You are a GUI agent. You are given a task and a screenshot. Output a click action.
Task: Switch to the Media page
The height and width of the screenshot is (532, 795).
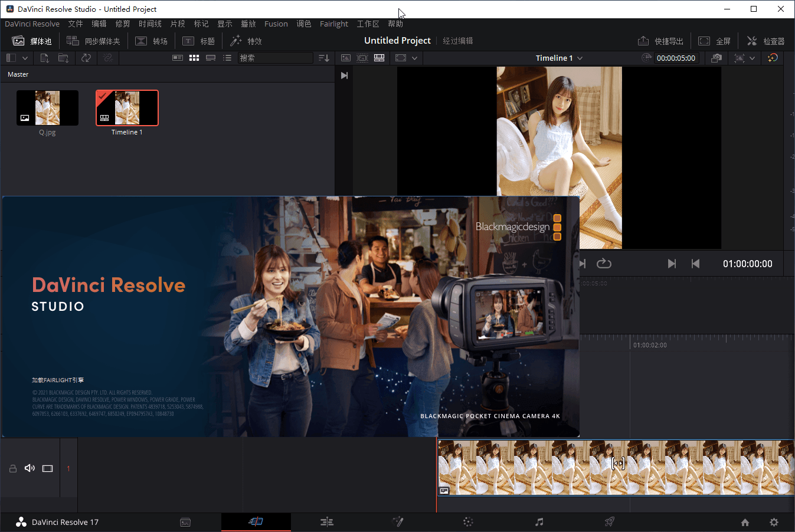click(x=185, y=522)
